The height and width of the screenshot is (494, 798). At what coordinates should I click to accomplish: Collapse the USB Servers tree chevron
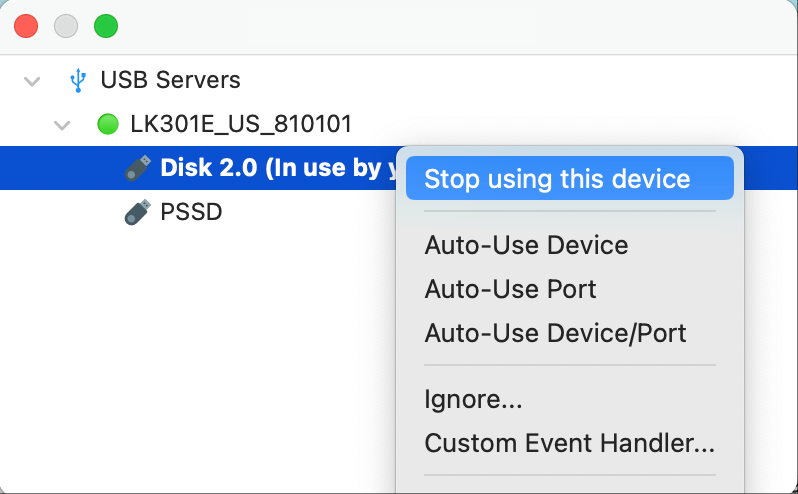33,80
